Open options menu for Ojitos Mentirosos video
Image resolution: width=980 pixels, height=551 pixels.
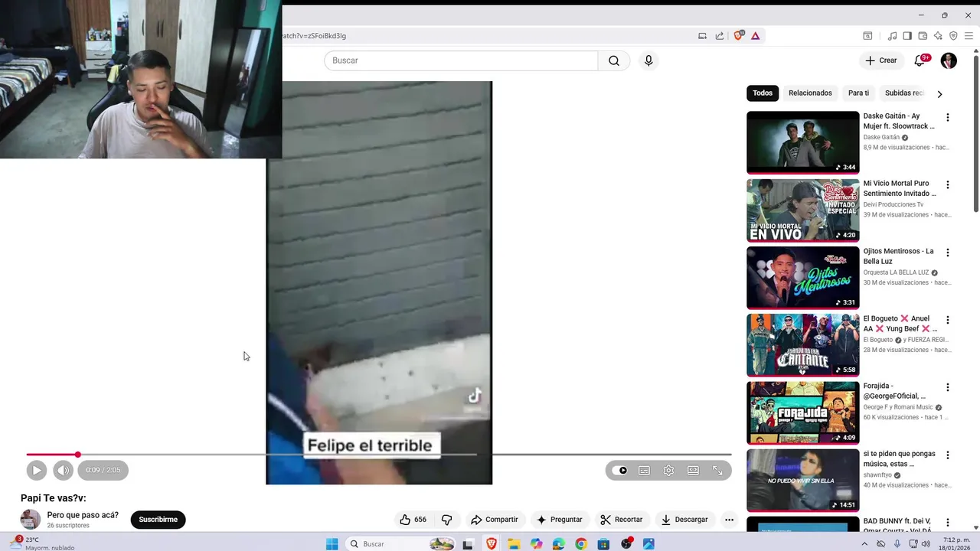[948, 253]
